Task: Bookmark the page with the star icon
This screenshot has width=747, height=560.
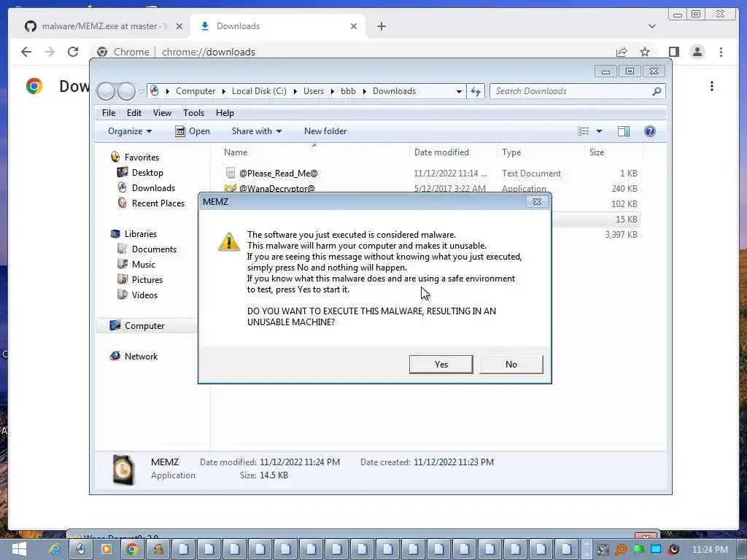Action: tap(645, 52)
